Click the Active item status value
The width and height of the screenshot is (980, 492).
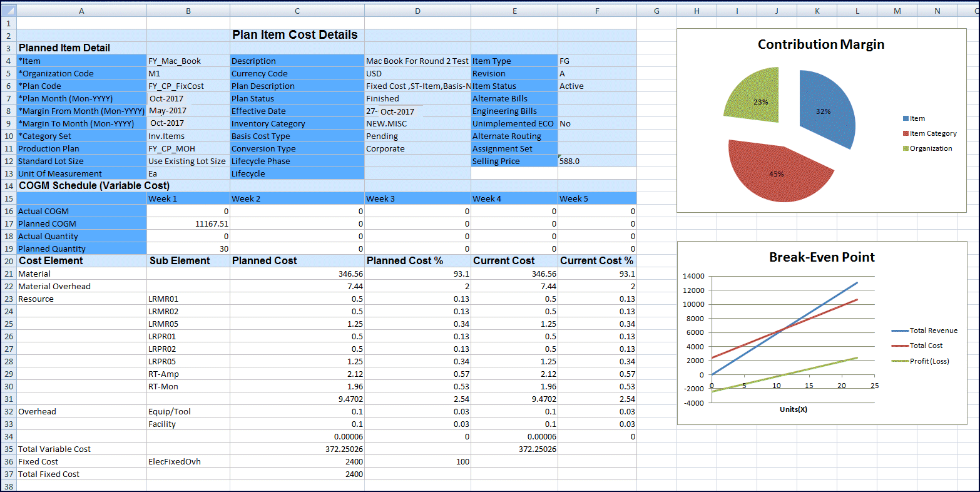(x=597, y=86)
